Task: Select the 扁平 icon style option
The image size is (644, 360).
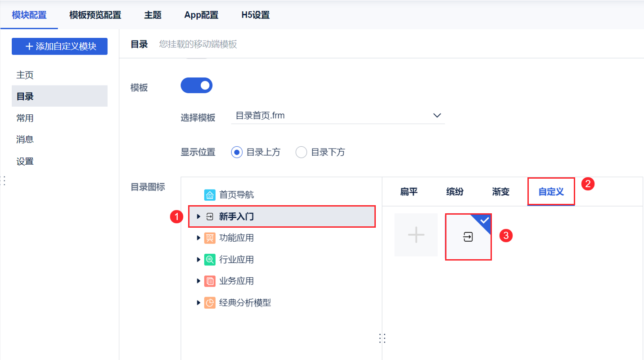Action: point(408,191)
